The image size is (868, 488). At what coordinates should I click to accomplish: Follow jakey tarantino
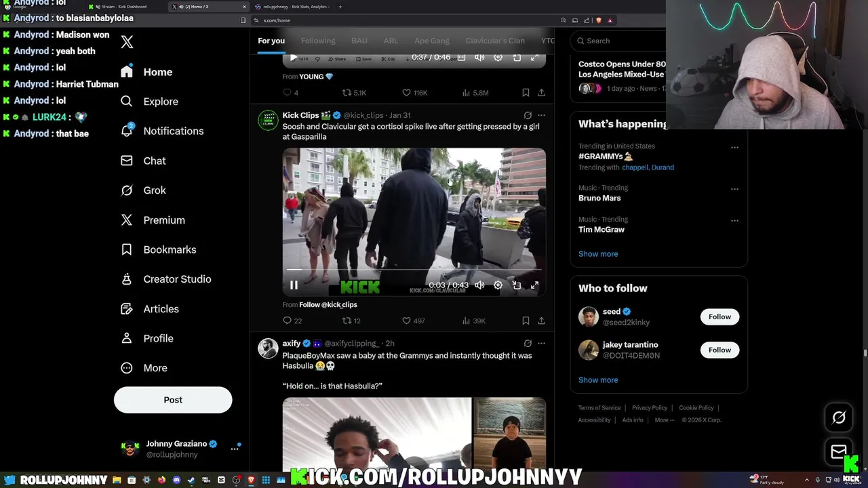click(719, 350)
